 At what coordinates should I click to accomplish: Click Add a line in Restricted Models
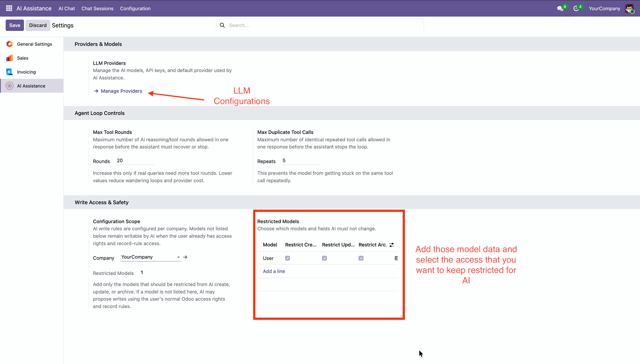[x=274, y=271]
